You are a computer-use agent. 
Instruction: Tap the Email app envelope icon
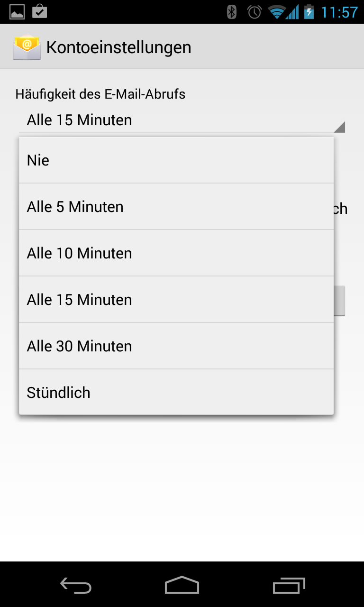[x=27, y=47]
